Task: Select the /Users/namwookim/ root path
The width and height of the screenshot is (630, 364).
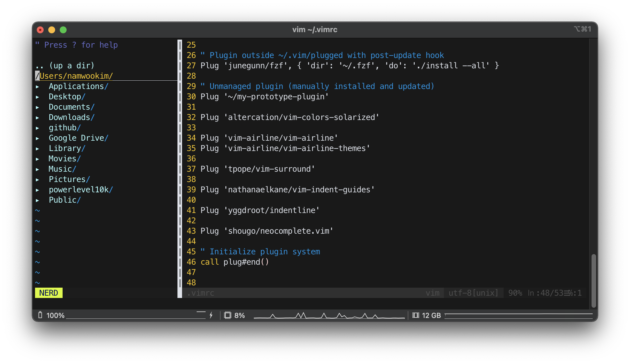Action: point(74,76)
